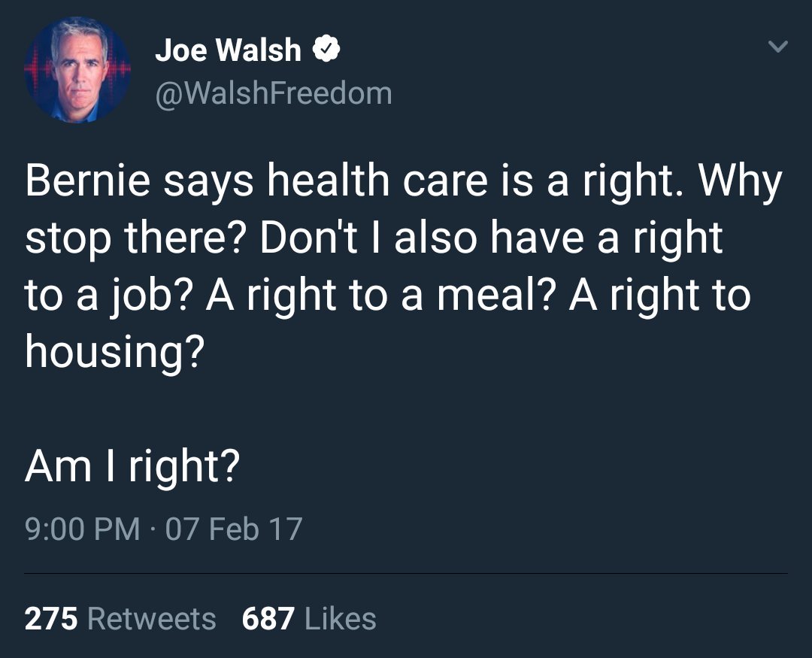Click the line reading 'Am I right?'
Image resolution: width=812 pixels, height=658 pixels.
tap(132, 467)
